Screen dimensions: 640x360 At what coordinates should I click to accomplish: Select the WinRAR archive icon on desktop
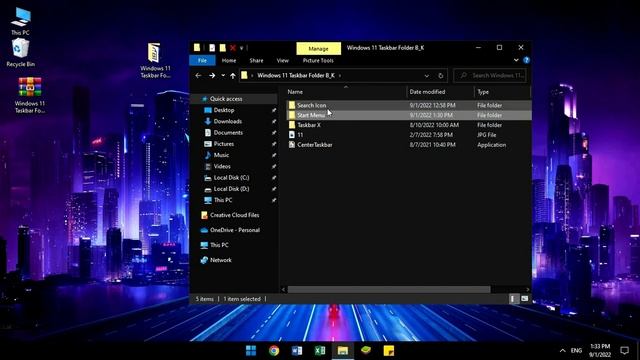click(30, 95)
